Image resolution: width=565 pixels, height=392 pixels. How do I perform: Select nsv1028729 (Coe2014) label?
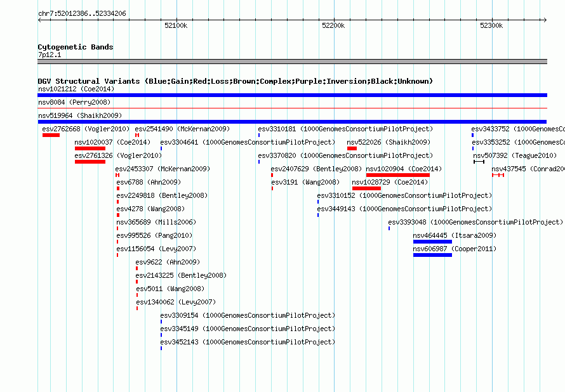pos(390,182)
